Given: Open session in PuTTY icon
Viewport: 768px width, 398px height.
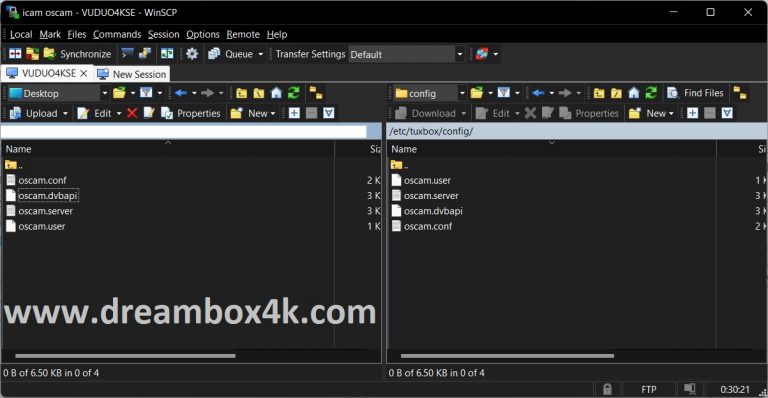Looking at the screenshot, I should (144, 54).
